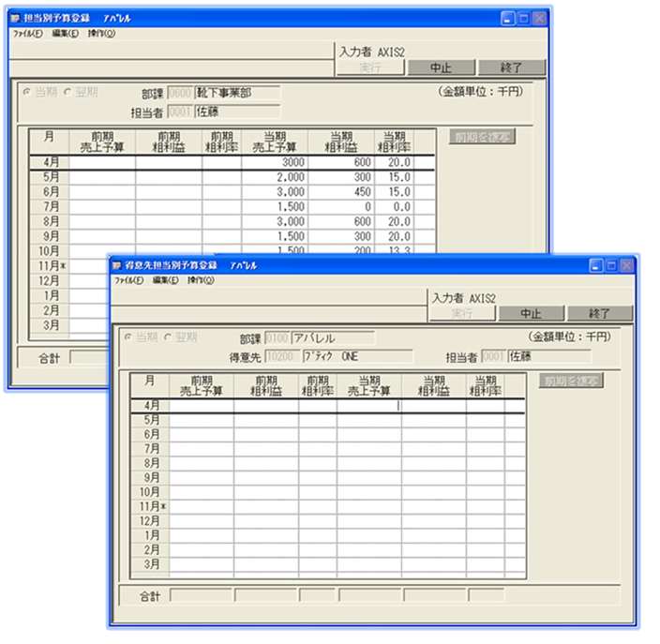Viewport: 660px width, 644px height.
Task: Click 中止 button in the 担当別予算登録 window
Action: click(441, 67)
